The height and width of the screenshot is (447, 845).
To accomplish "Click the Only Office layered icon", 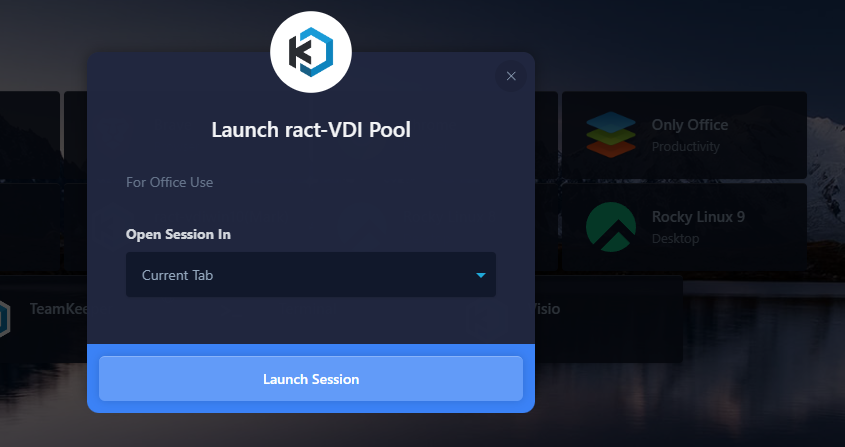I will [611, 135].
